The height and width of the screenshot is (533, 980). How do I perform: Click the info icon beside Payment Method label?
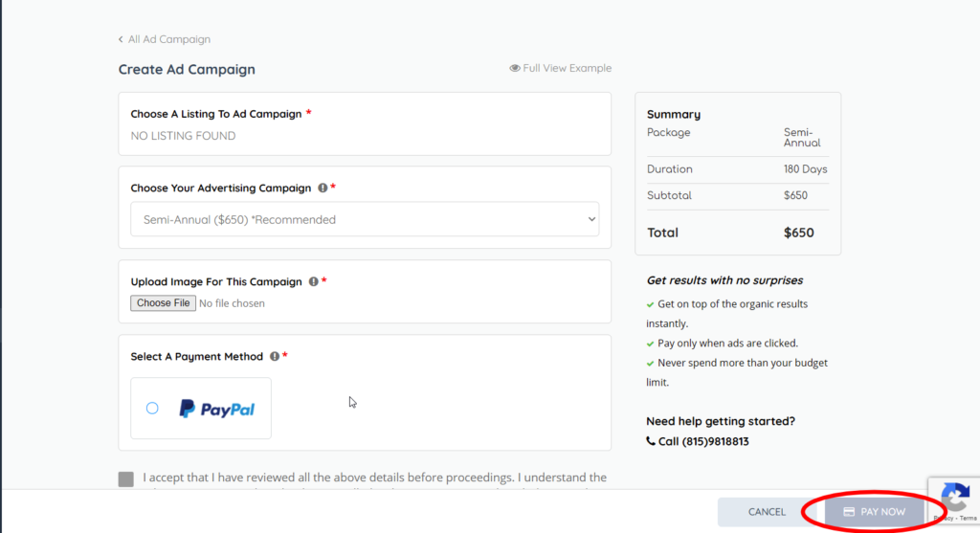click(274, 357)
